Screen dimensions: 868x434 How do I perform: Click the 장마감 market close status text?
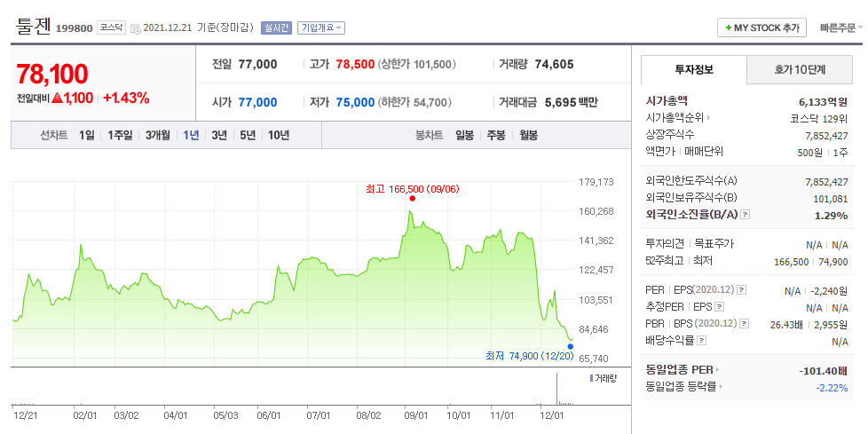pos(236,28)
